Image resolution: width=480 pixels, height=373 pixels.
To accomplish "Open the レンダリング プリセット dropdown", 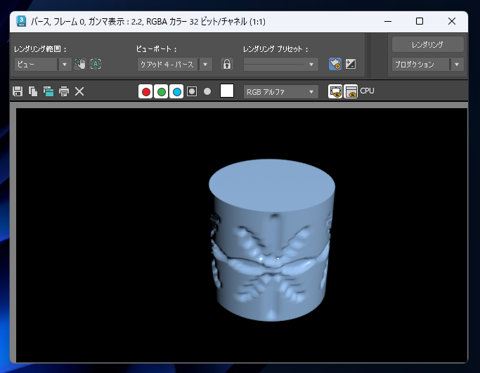I will 281,64.
